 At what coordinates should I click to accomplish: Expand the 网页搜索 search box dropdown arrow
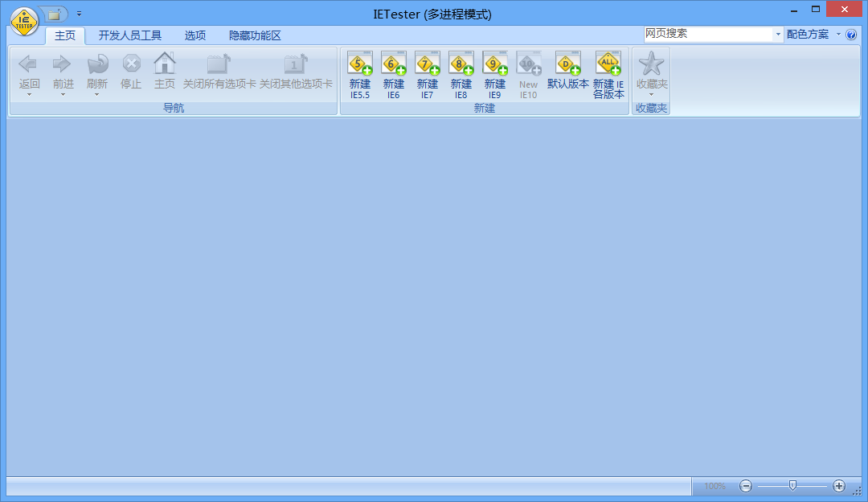pyautogui.click(x=778, y=35)
